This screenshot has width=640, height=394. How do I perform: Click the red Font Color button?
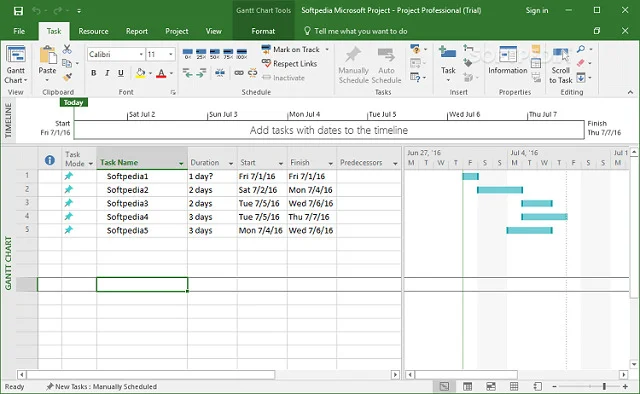(161, 73)
